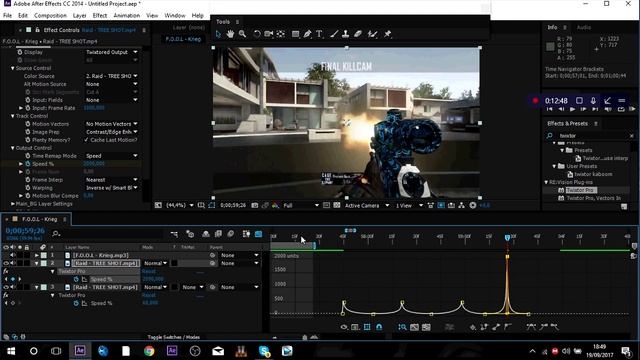Screen dimensions: 640x360
Task: Click Toggle Switches / Modes button
Action: 173,337
